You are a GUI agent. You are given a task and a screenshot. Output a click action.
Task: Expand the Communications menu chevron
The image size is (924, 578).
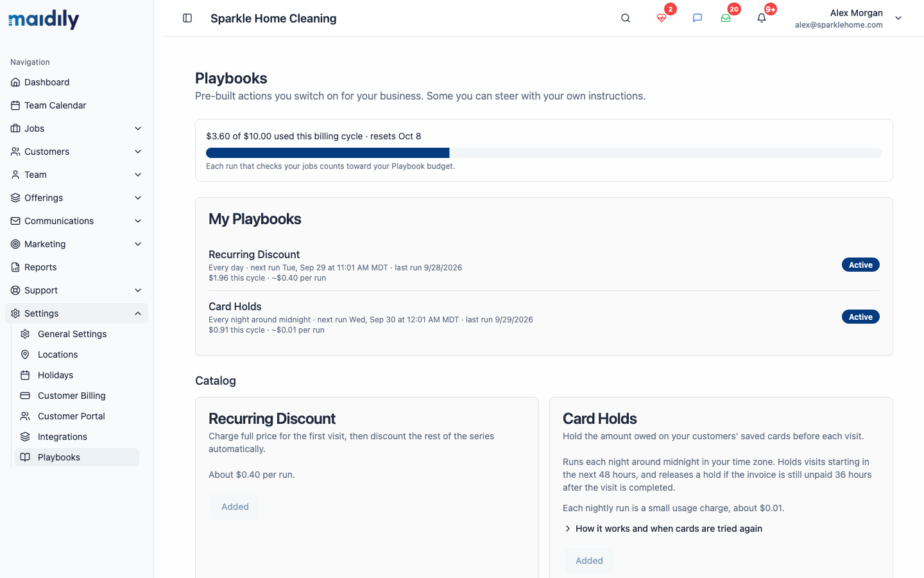pos(138,221)
